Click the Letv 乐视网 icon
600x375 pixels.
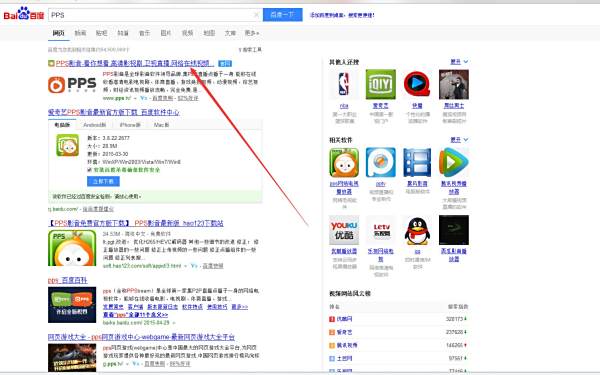381,230
